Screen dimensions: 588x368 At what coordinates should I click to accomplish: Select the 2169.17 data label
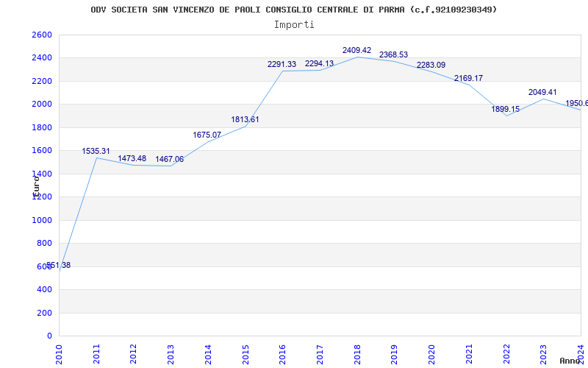tap(468, 79)
